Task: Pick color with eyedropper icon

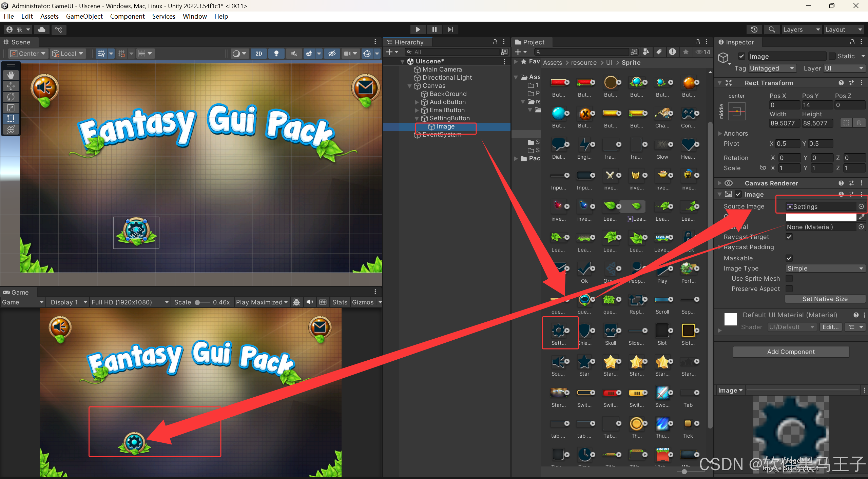Action: pyautogui.click(x=861, y=217)
